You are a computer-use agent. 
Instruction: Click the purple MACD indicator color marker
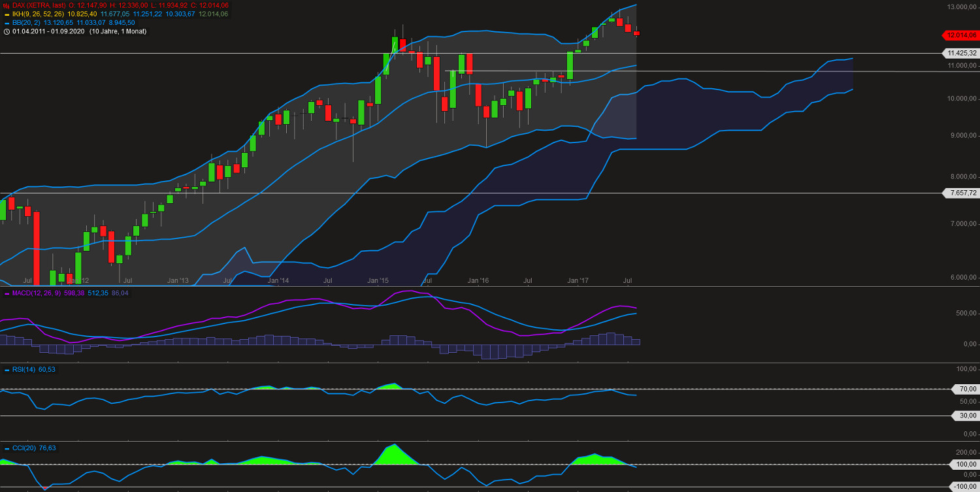click(6, 293)
